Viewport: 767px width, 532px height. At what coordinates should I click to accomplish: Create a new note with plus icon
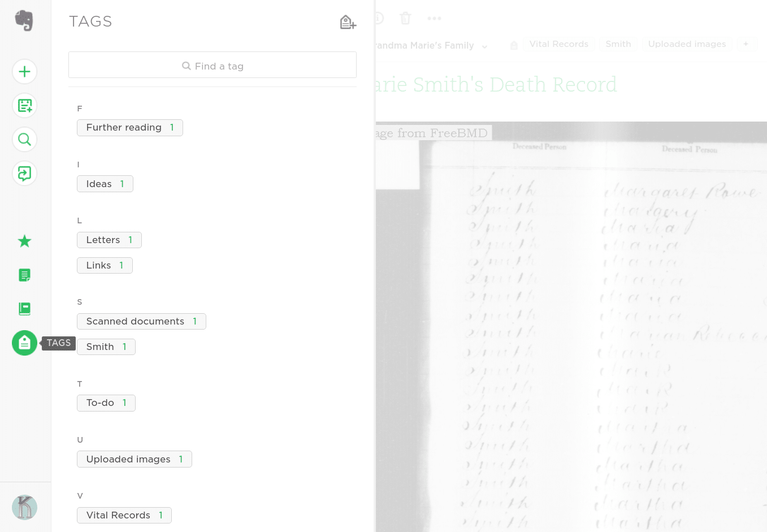pos(24,72)
